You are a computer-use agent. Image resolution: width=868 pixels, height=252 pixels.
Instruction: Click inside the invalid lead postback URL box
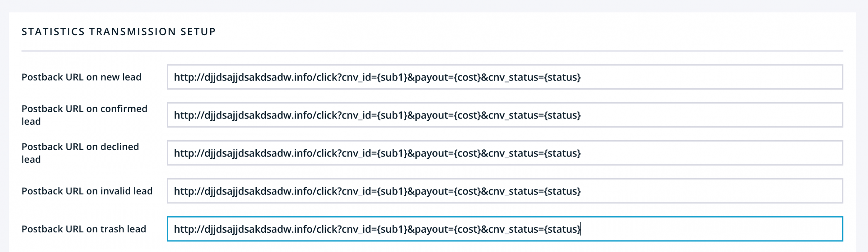(x=505, y=191)
